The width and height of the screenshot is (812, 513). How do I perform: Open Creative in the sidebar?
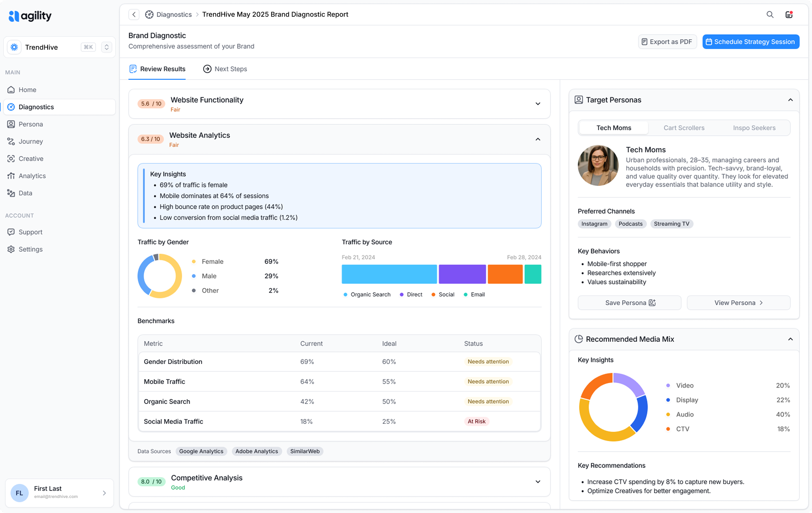pyautogui.click(x=31, y=159)
